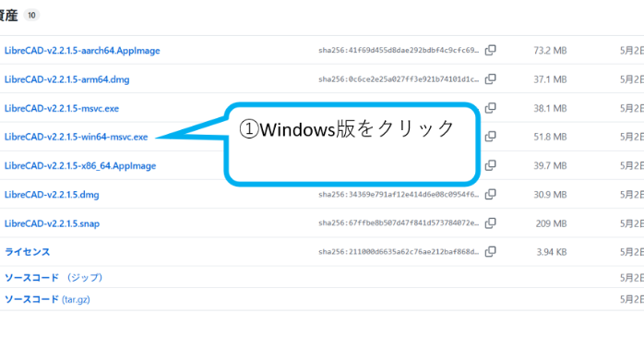Select hash text sha256:34369e791af12e414d6e08c0954f6
Viewport: 644px width, 337px height.
click(x=399, y=195)
